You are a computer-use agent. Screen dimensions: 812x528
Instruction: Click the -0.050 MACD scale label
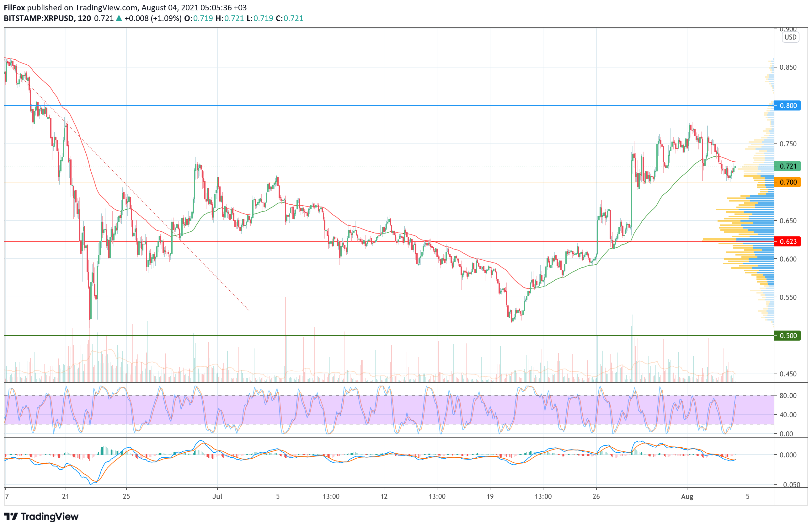pyautogui.click(x=788, y=485)
